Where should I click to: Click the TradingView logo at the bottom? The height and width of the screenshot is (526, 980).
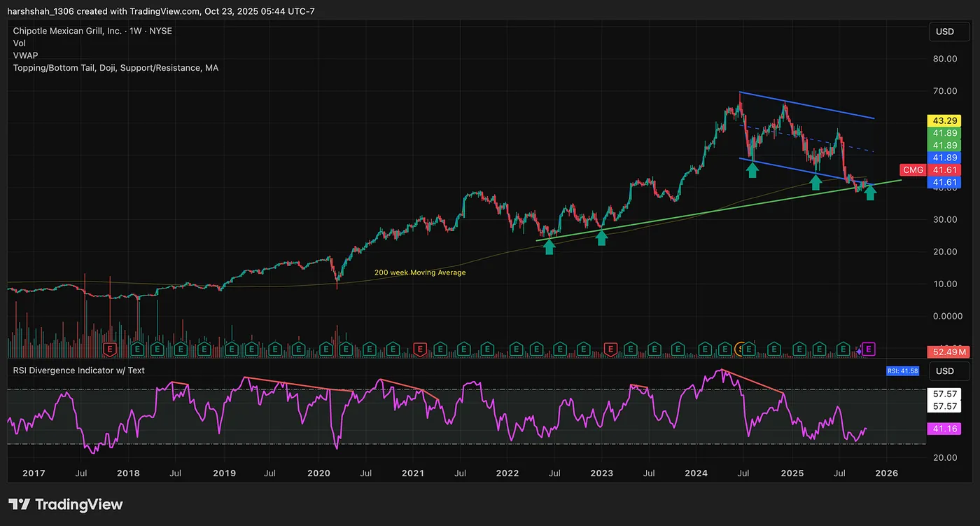(65, 504)
